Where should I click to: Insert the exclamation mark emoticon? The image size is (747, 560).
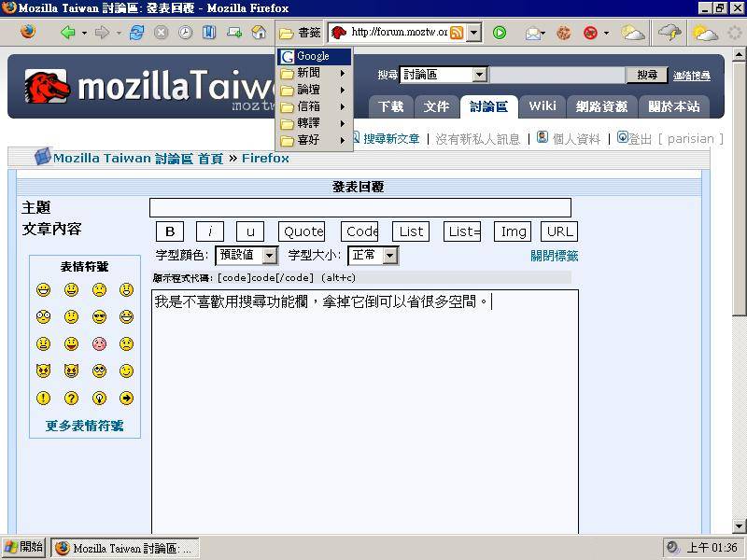(x=43, y=398)
